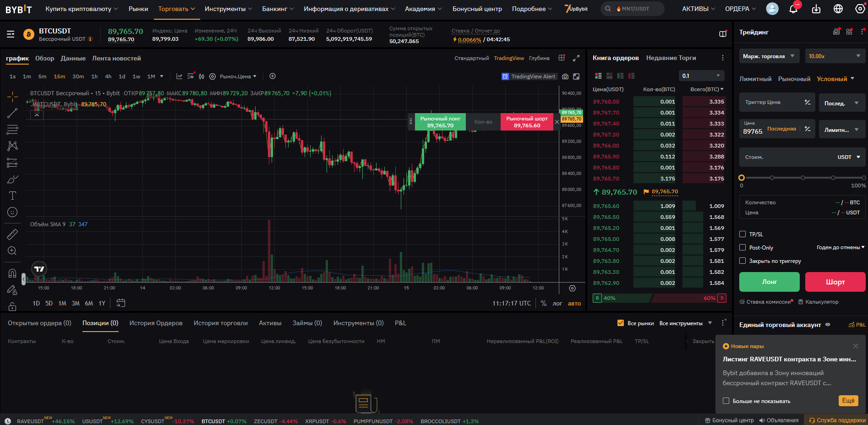The image size is (868, 425).
Task: Click the 'Триггер Цена' input field
Action: pyautogui.click(x=771, y=102)
